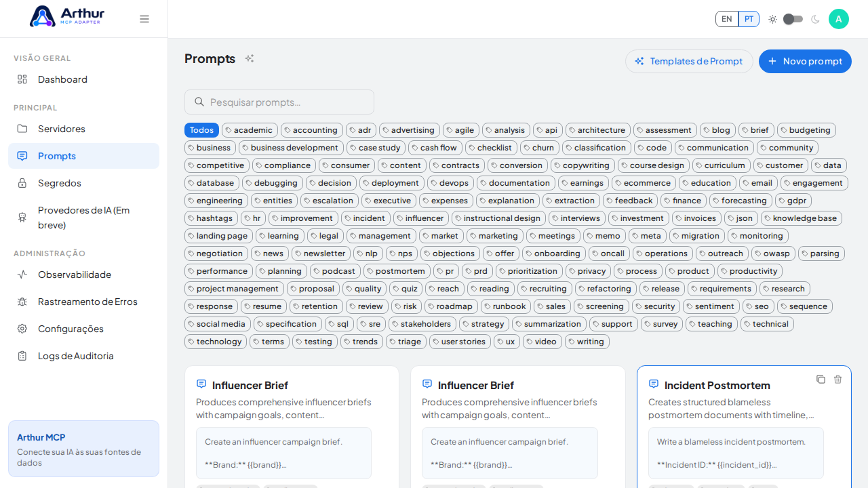This screenshot has width=868, height=488.
Task: Open Provedores de IA sidebar item
Action: pyautogui.click(x=83, y=218)
